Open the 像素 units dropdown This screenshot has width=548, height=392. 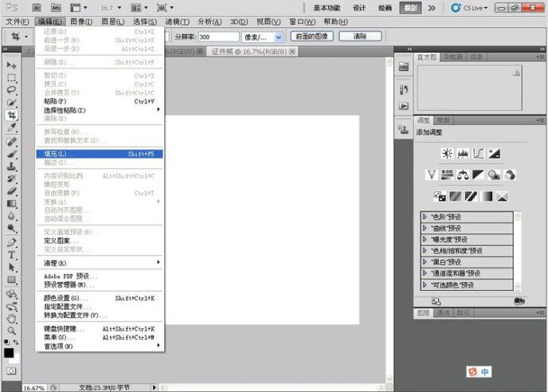click(278, 37)
